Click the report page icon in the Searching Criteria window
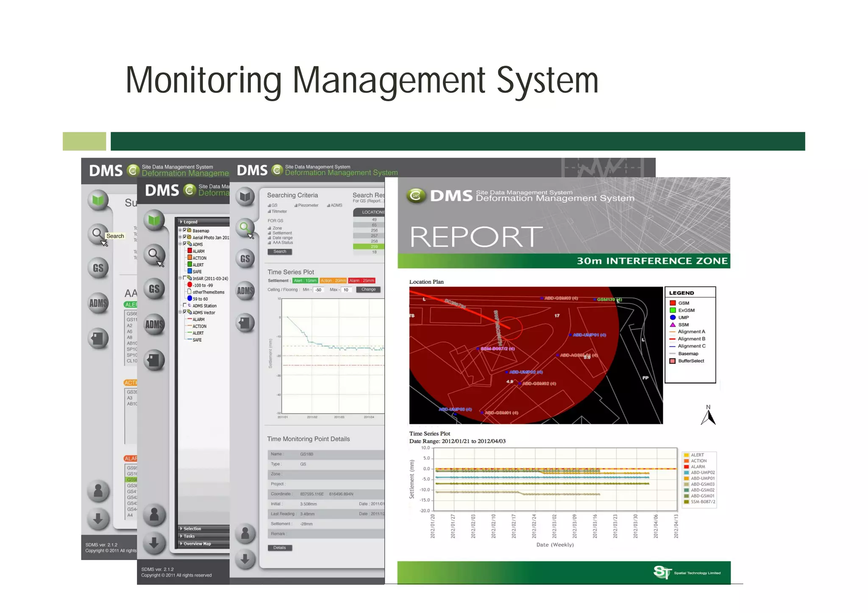Screen dimensions: 868x613 (245, 323)
